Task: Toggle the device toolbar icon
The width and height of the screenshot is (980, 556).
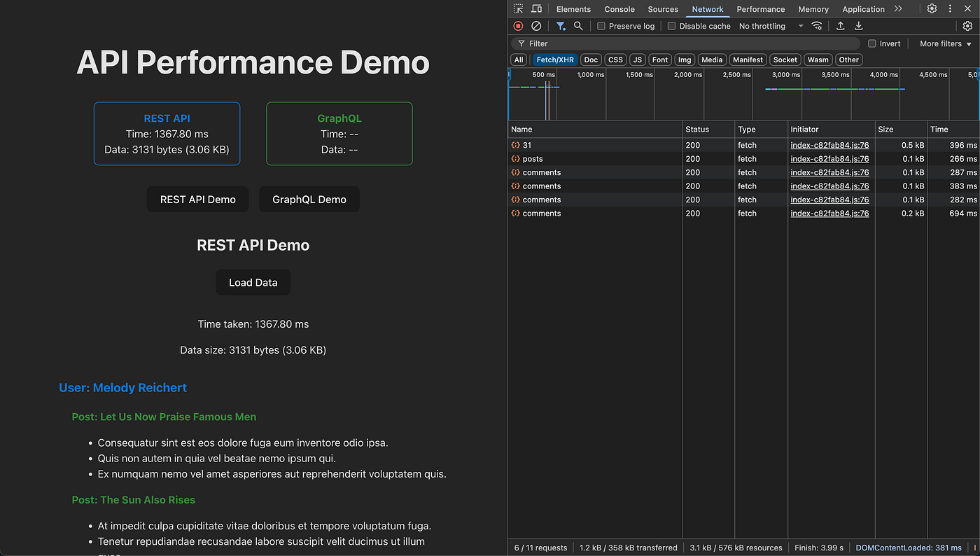Action: click(x=536, y=9)
